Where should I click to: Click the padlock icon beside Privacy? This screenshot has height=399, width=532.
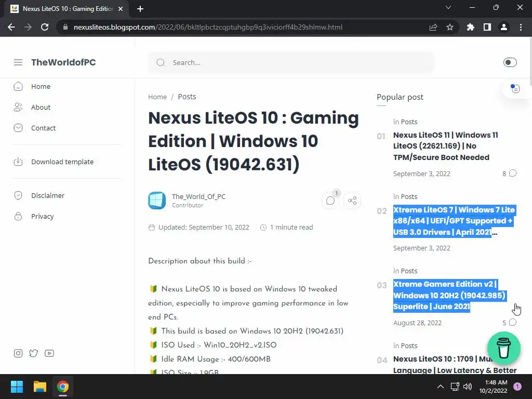pos(18,216)
